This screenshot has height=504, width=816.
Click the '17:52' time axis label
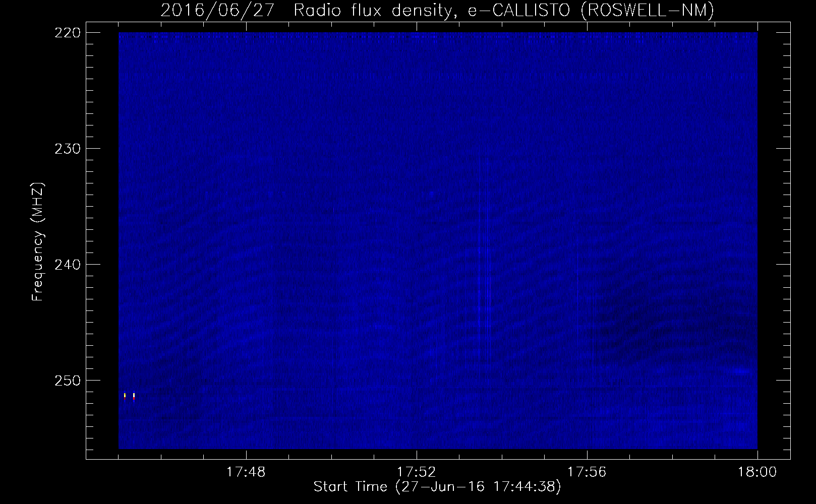pyautogui.click(x=417, y=472)
